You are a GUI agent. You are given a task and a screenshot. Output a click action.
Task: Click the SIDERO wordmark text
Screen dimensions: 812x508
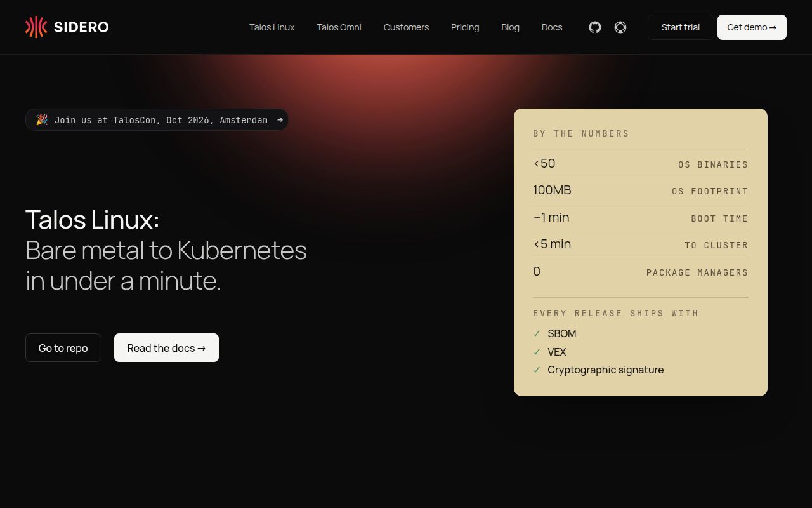click(x=81, y=27)
